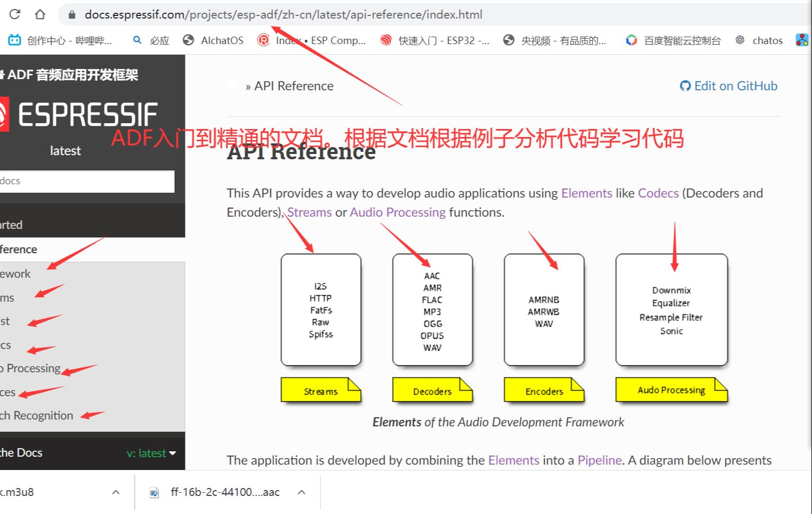Open the AIchatOS bookmark
The width and height of the screenshot is (812, 514).
coord(213,40)
